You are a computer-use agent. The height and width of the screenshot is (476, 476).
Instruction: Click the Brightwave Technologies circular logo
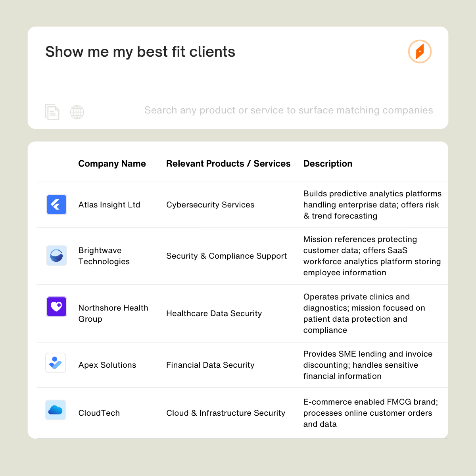click(x=56, y=255)
